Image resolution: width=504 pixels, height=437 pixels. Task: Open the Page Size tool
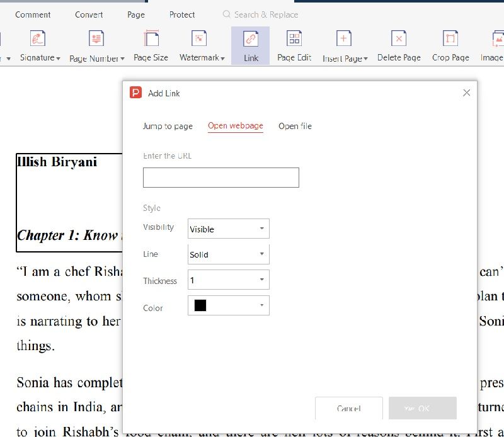151,45
